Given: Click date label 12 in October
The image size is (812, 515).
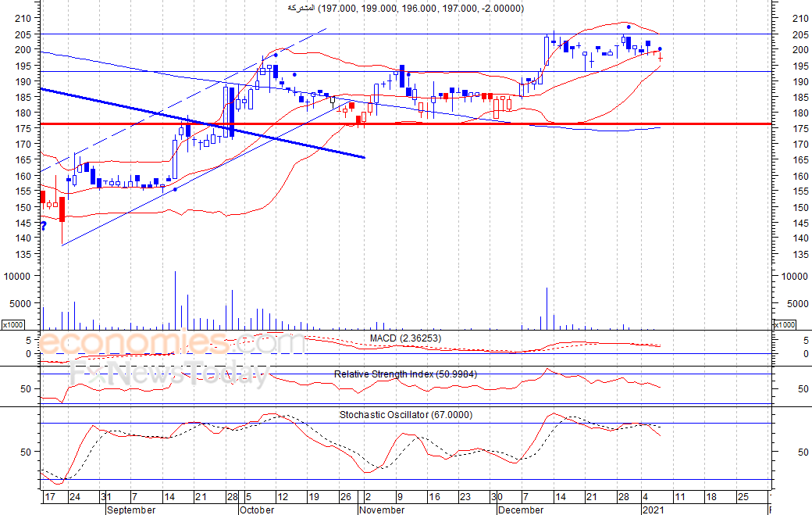Looking at the screenshot, I should [x=283, y=497].
